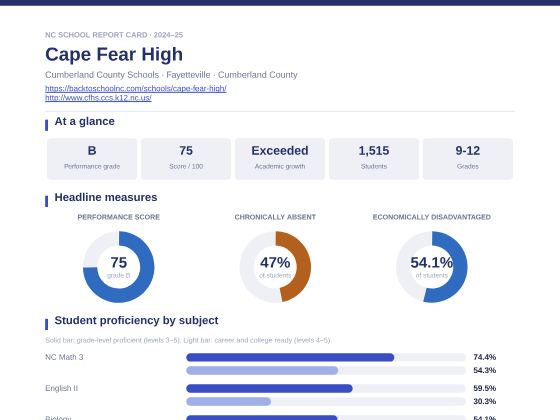Select the Student proficiency by subject heading
This screenshot has width=560, height=420.
(x=136, y=320)
